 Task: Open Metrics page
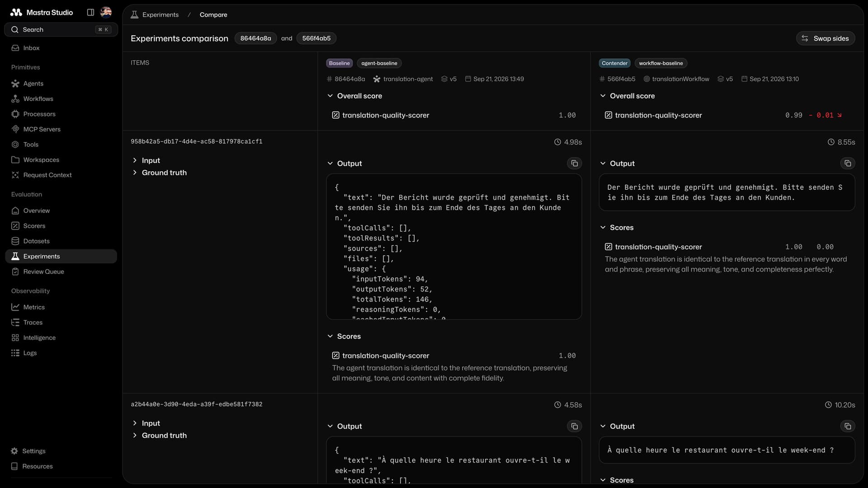tap(61, 307)
